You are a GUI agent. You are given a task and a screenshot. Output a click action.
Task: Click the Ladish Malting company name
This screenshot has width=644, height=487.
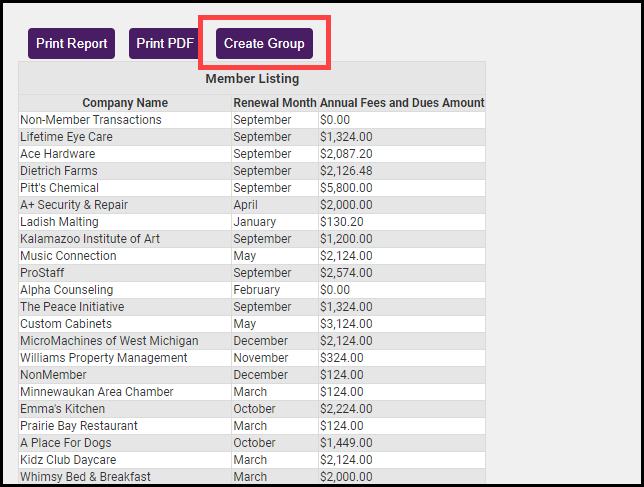(x=59, y=222)
